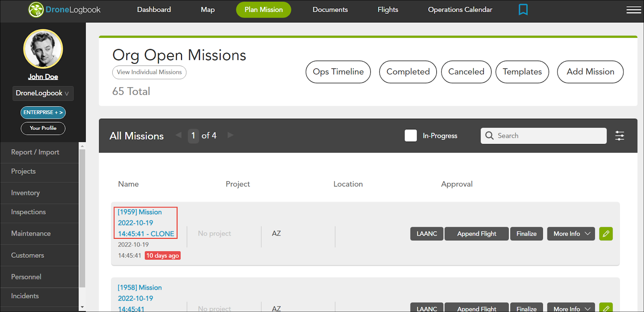This screenshot has height=312, width=644.
Task: Click View Individual Missions
Action: point(149,72)
